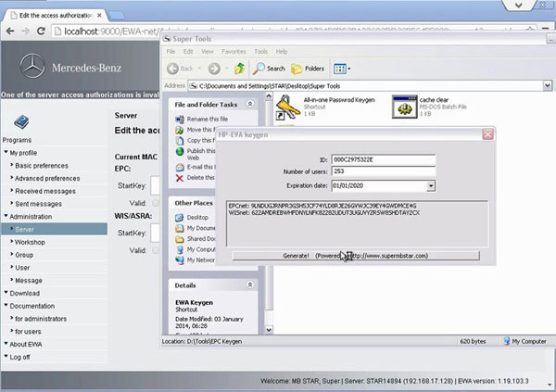
Task: Toggle the Folders pane button
Action: 308,69
